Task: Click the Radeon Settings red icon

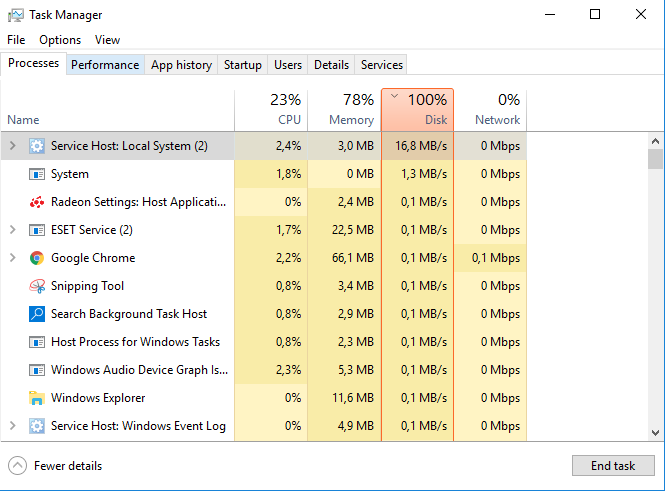Action: (37, 202)
